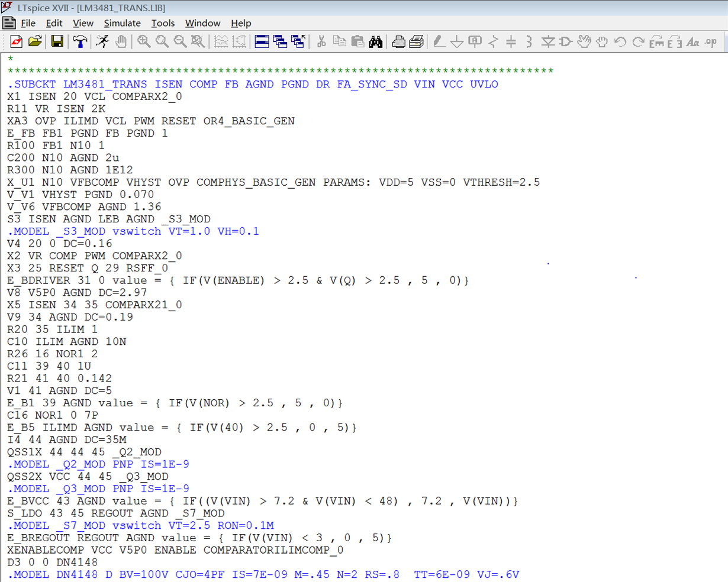Image resolution: width=728 pixels, height=582 pixels.
Task: Click the Autorange waveform icon
Action: point(221,41)
